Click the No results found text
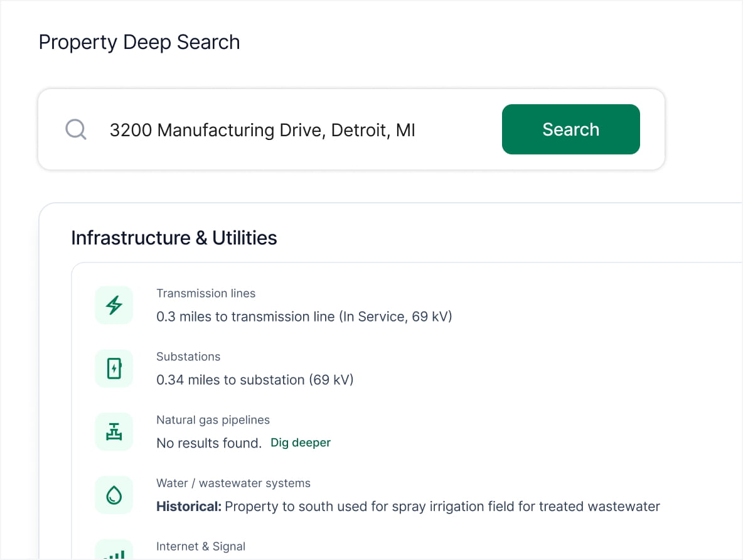 [209, 443]
